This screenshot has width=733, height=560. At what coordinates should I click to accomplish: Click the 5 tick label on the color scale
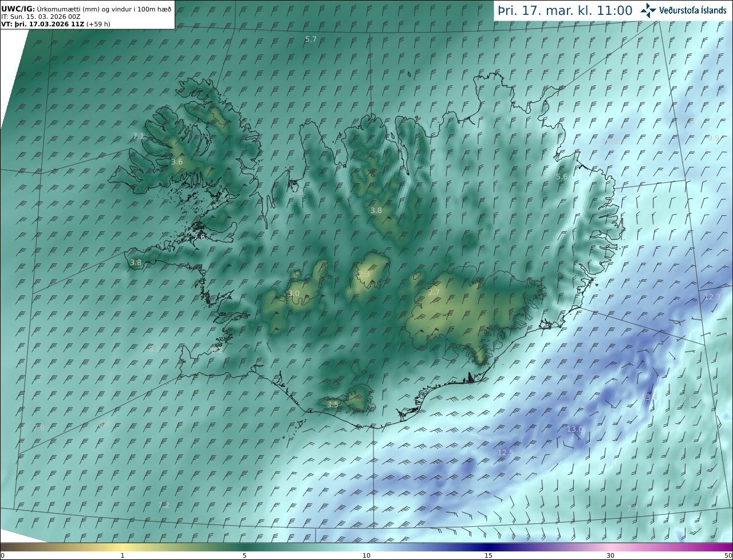click(x=245, y=555)
